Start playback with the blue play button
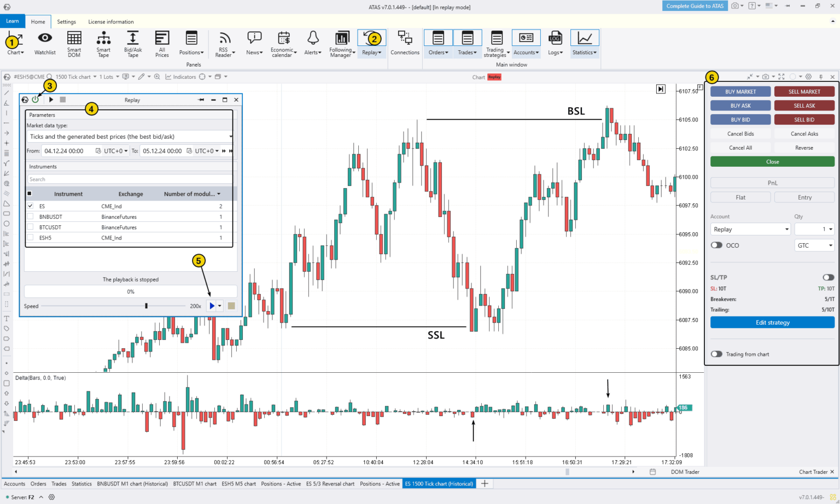Screen dimensions: 840x504 [x=213, y=306]
